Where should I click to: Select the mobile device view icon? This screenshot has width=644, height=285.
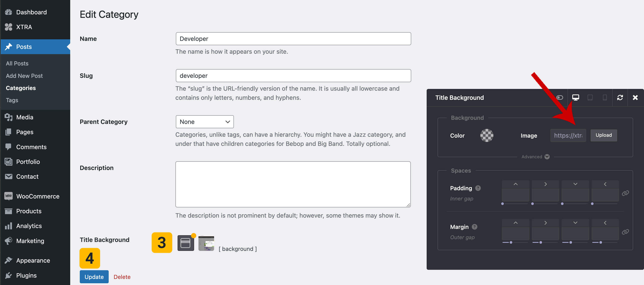pyautogui.click(x=605, y=97)
